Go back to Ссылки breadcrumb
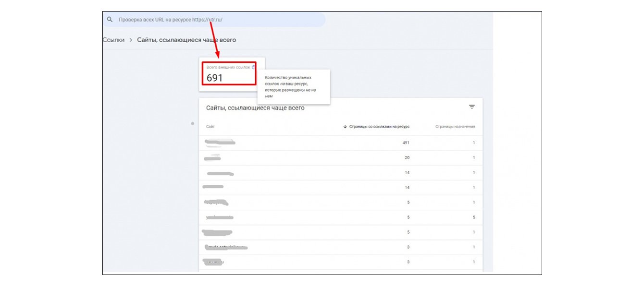The width and height of the screenshot is (644, 287). [x=113, y=40]
